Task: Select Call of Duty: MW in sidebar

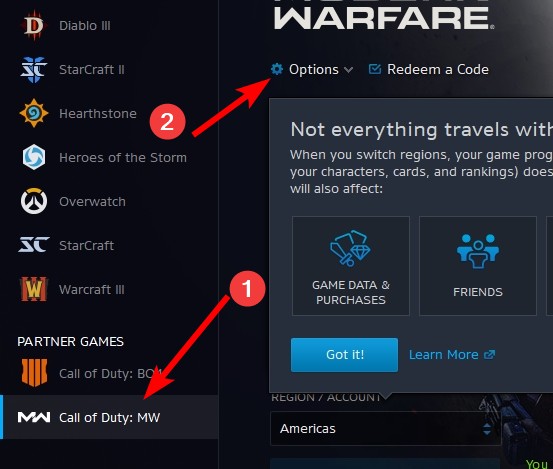Action: (x=109, y=417)
